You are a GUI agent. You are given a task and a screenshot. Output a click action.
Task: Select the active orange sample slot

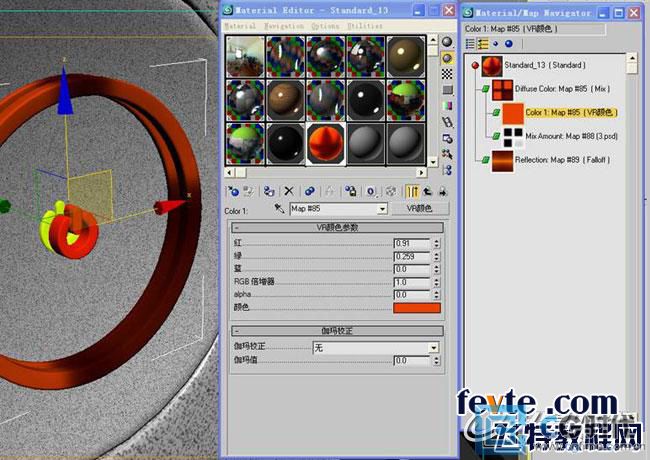click(325, 143)
